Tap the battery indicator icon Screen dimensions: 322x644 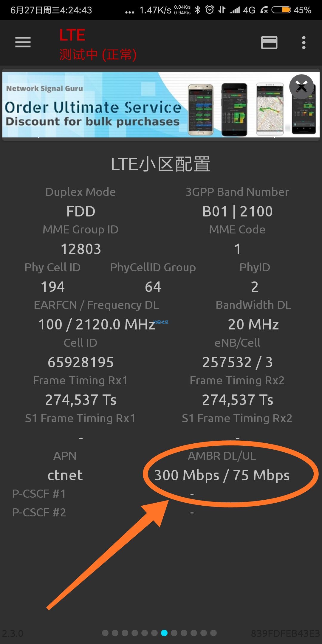pyautogui.click(x=281, y=10)
